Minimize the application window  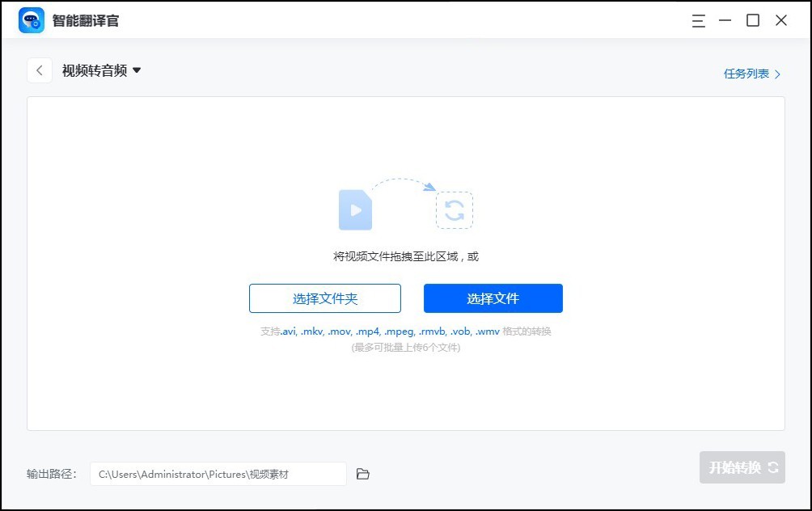pos(725,20)
